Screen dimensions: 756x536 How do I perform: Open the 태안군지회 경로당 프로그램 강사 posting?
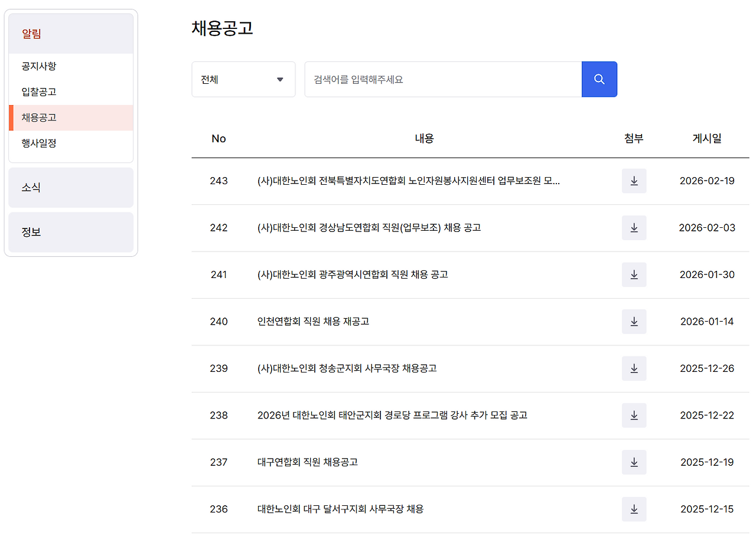(392, 416)
